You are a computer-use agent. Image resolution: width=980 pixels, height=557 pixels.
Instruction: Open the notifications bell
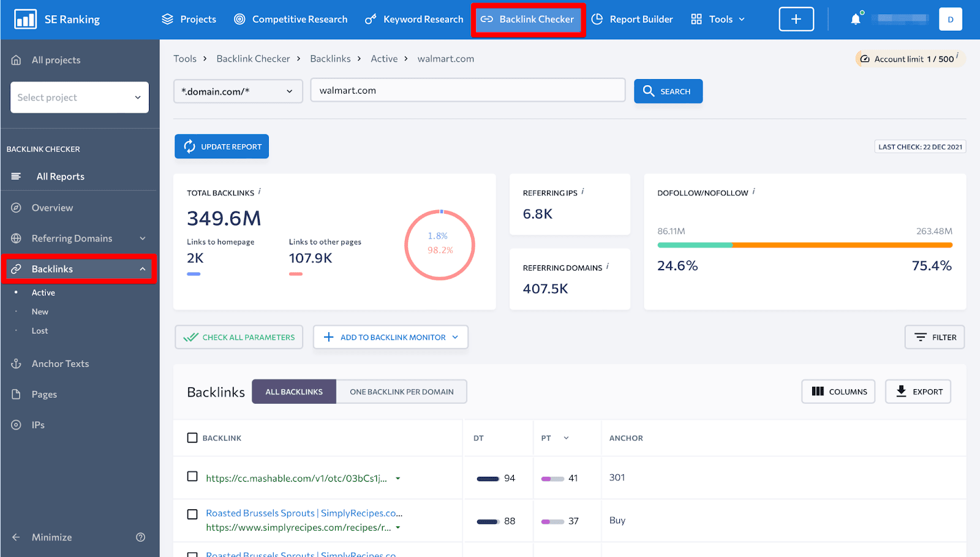tap(856, 20)
